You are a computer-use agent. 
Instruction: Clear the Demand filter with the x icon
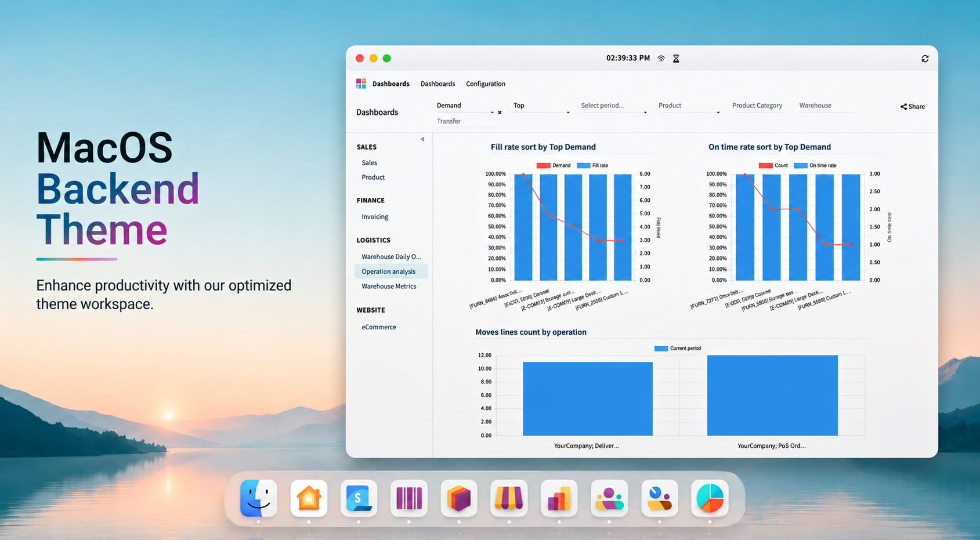500,113
